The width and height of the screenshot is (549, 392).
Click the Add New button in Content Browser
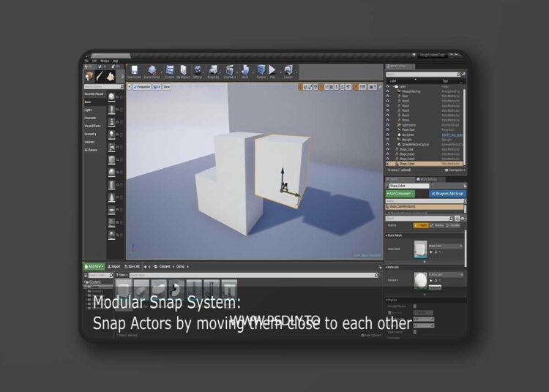click(94, 266)
